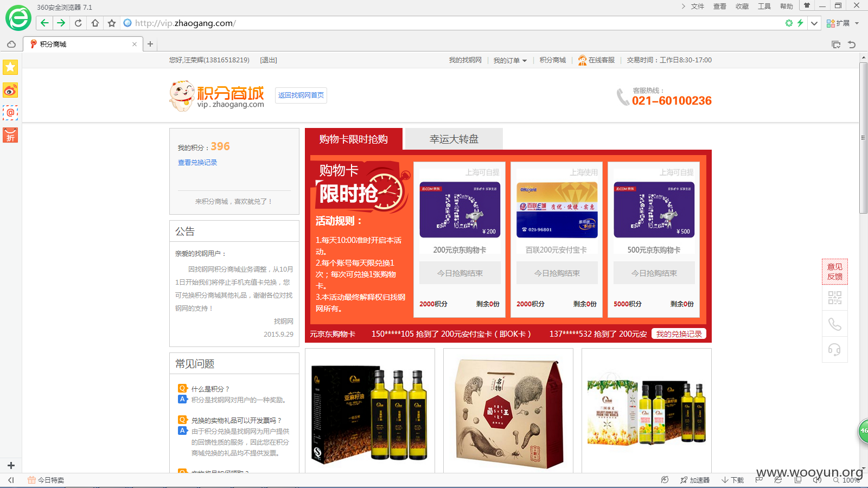The image size is (868, 488).
Task: Open the 意见反馈 feedback button
Action: [835, 272]
